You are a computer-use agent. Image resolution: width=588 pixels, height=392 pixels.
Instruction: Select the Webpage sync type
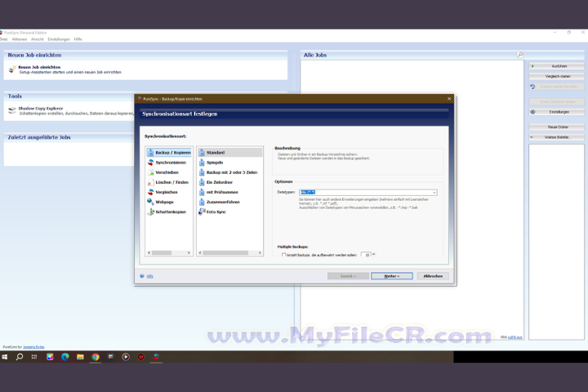[x=161, y=202]
